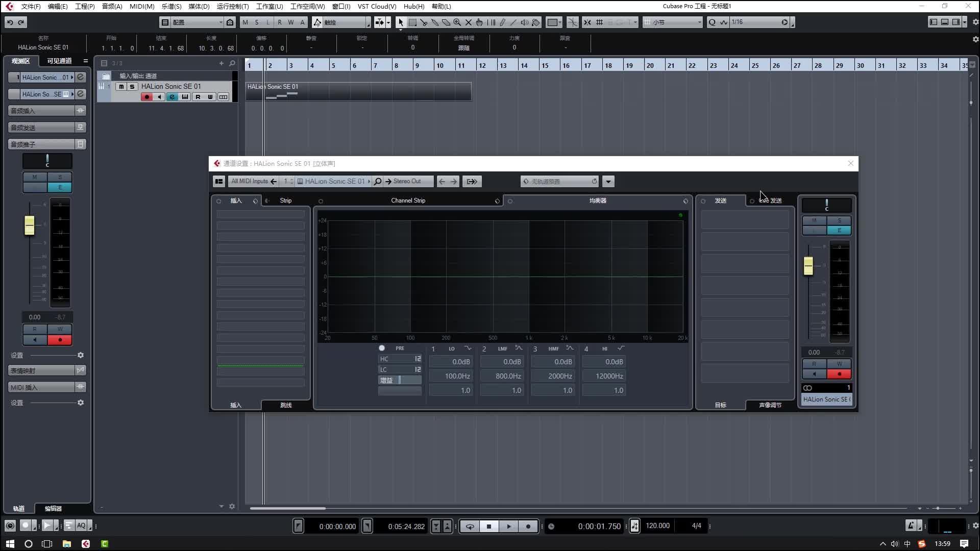The width and height of the screenshot is (980, 551).
Task: Select the Range Selection tool
Action: click(412, 22)
